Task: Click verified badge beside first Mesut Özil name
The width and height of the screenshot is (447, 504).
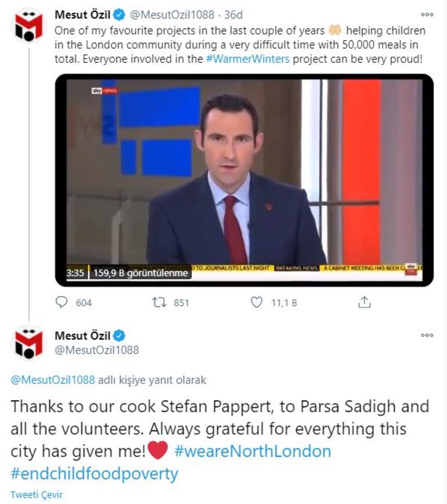Action: [x=119, y=15]
